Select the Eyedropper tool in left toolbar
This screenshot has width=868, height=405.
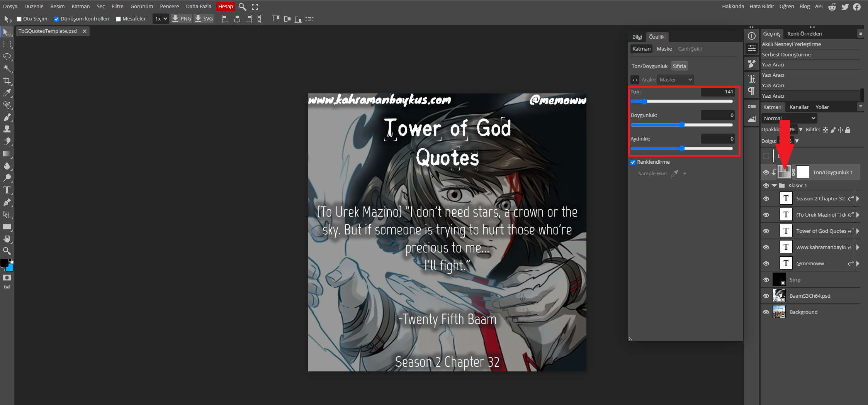pyautogui.click(x=7, y=93)
